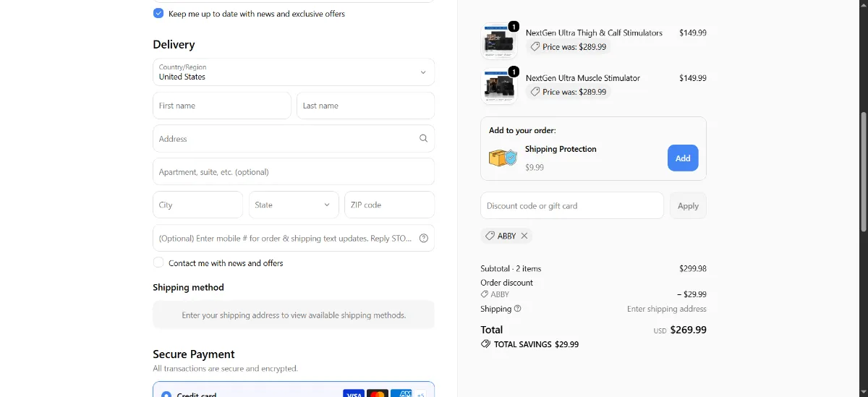Click the Apartment, suite optional field
The image size is (868, 397).
tap(294, 172)
